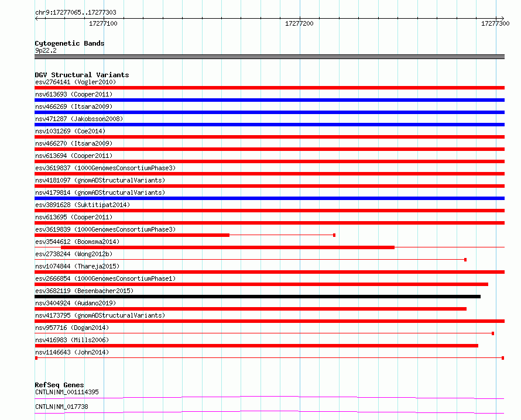This screenshot has width=521, height=420.
Task: Click the short red bar under esv3619839
Action: [x=132, y=235]
